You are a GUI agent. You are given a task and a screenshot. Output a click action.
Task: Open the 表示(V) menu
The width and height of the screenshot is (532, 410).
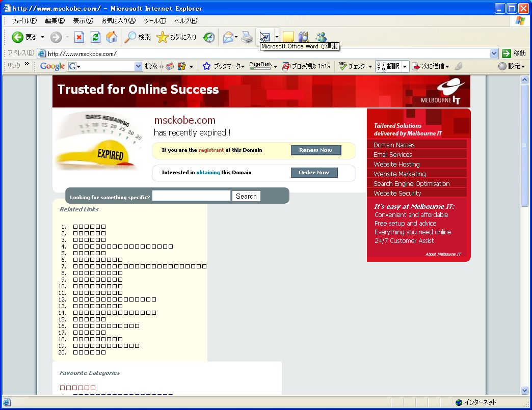point(83,21)
